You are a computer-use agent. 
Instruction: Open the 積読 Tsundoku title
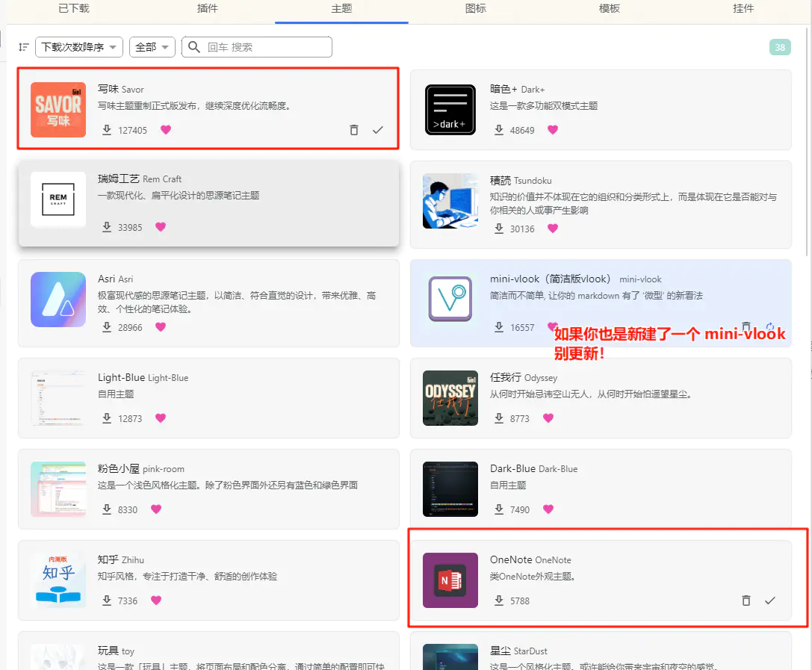(x=521, y=180)
